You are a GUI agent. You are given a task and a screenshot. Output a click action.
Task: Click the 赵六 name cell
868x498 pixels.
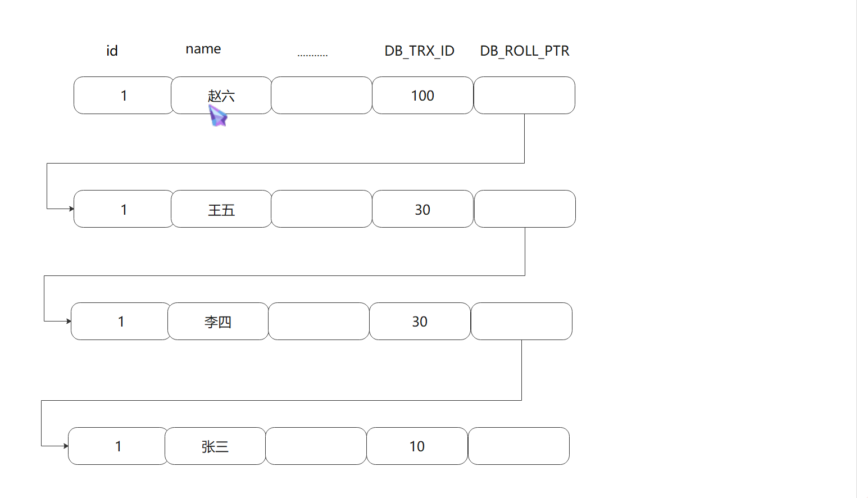221,96
